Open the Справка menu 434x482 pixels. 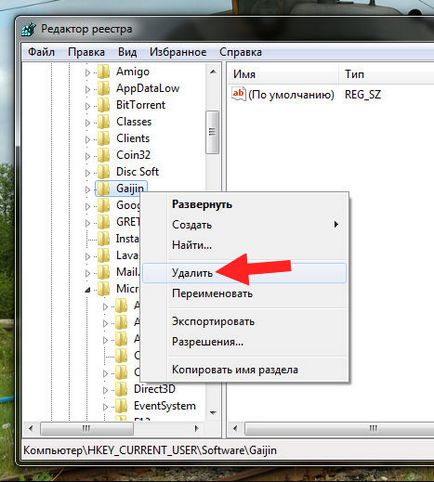coord(240,52)
